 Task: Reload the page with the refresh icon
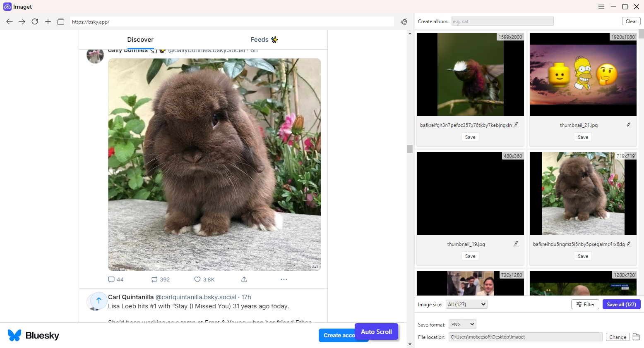35,21
